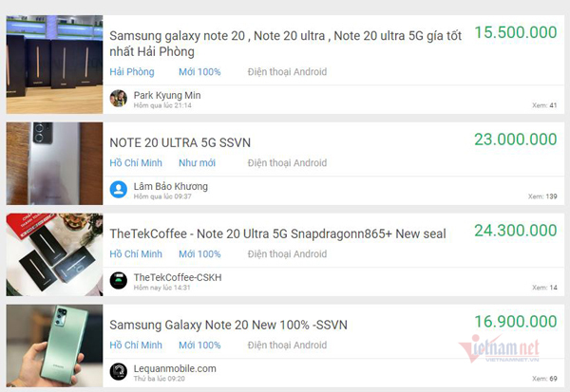
Task: Select the Như mới condition link
Action: click(x=198, y=163)
